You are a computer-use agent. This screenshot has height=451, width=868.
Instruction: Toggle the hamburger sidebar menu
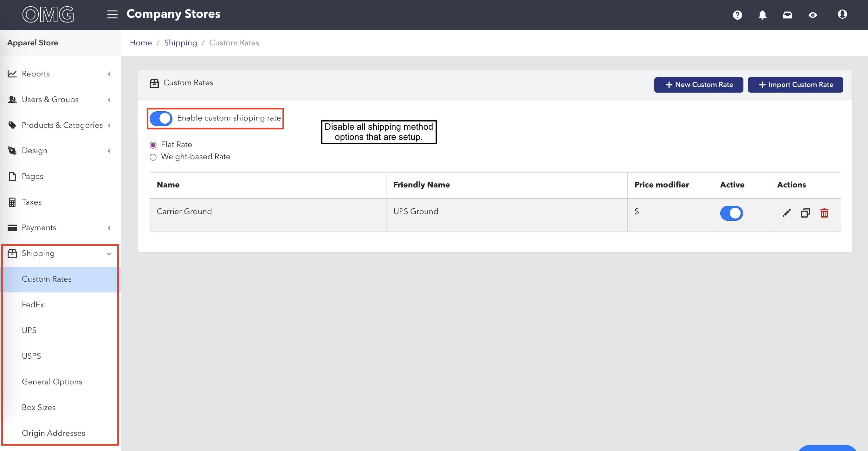coord(112,15)
